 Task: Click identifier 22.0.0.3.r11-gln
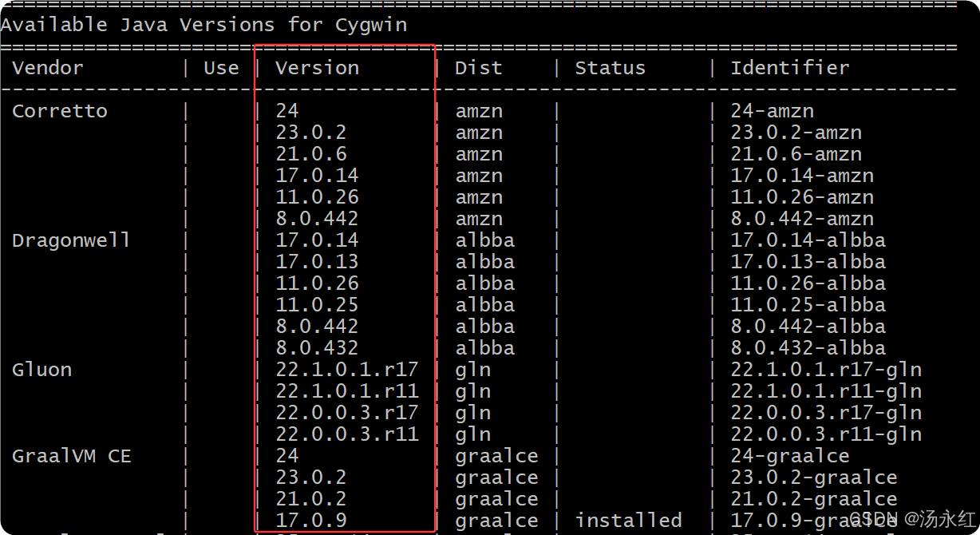click(826, 434)
